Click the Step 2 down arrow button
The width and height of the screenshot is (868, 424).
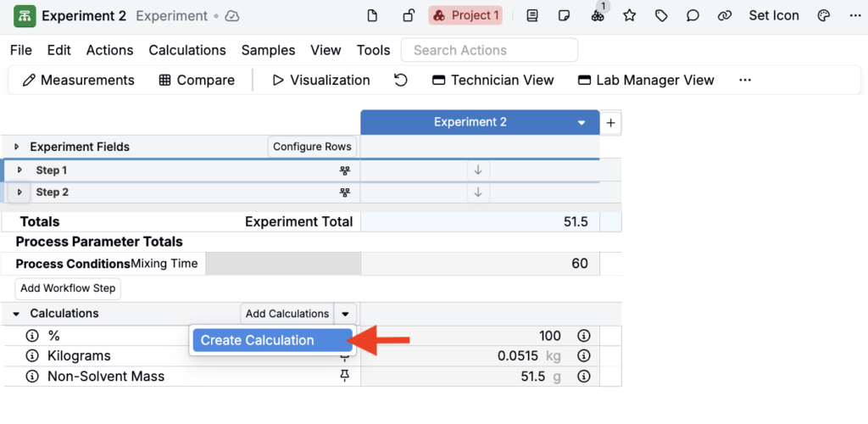pos(478,192)
